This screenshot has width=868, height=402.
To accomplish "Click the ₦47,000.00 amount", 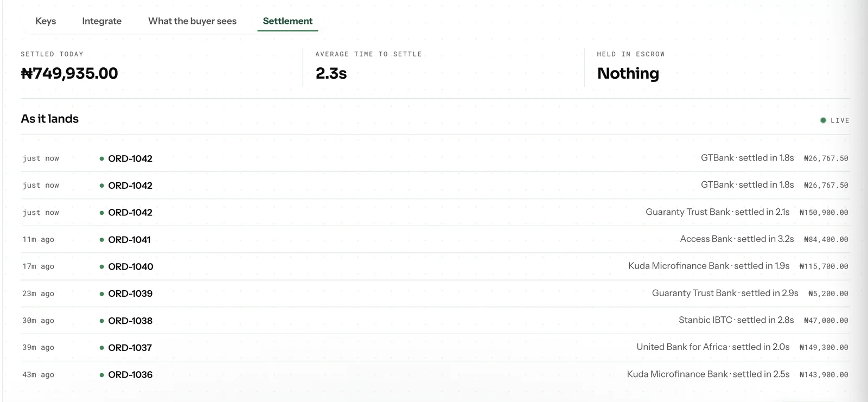I will 826,321.
